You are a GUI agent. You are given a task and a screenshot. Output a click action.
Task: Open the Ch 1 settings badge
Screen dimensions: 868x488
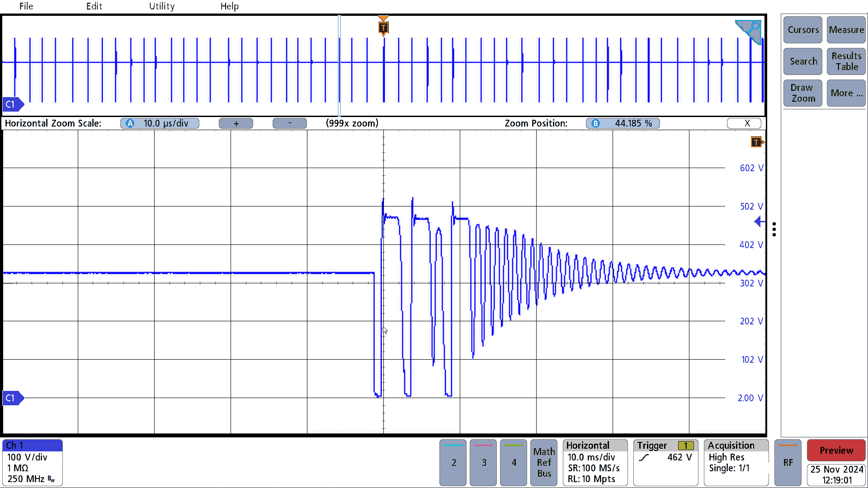(x=33, y=463)
